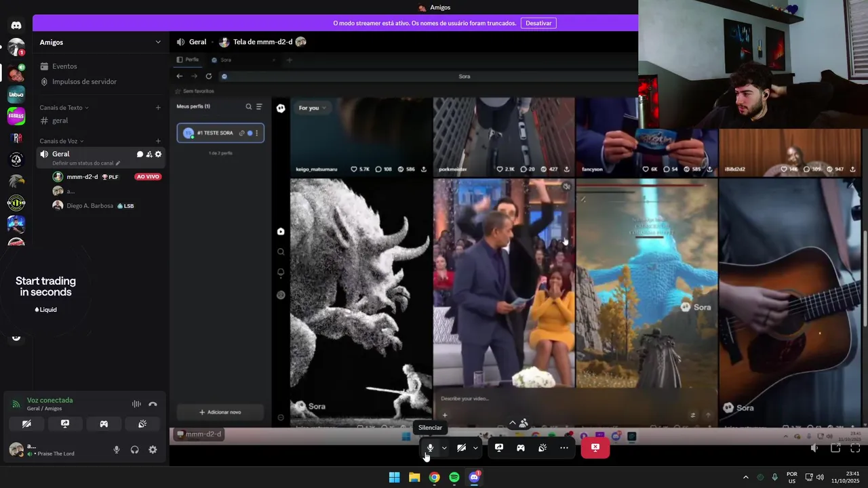Toggle noise suppression waveform icon
Image resolution: width=868 pixels, height=488 pixels.
click(136, 405)
